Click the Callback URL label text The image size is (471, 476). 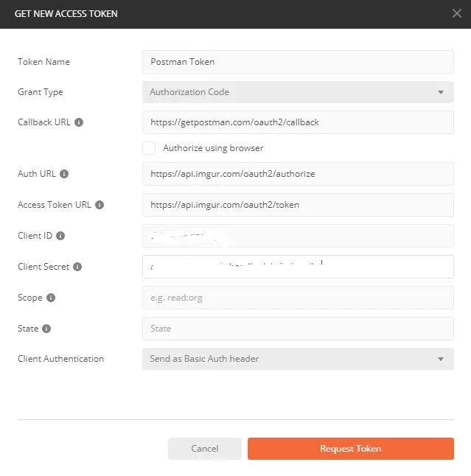tap(44, 122)
